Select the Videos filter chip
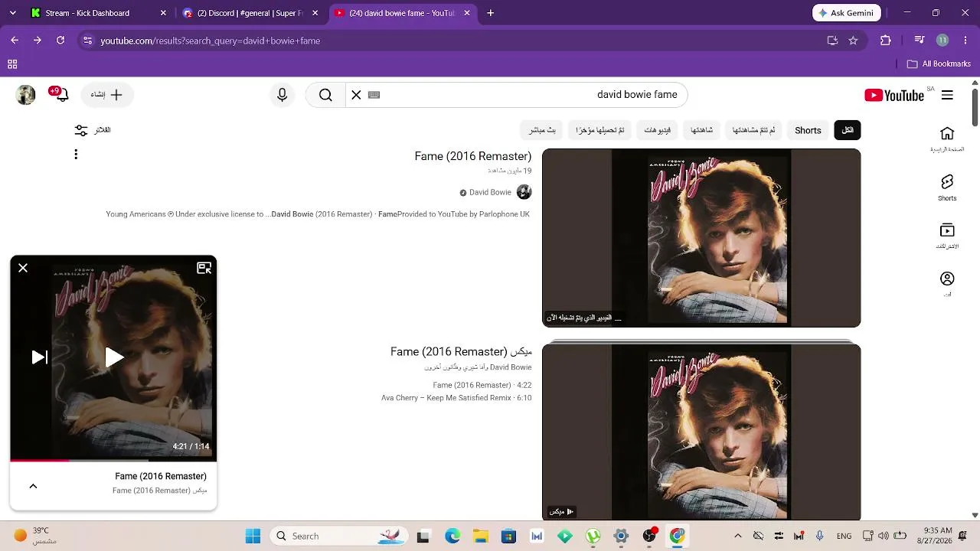 (657, 130)
